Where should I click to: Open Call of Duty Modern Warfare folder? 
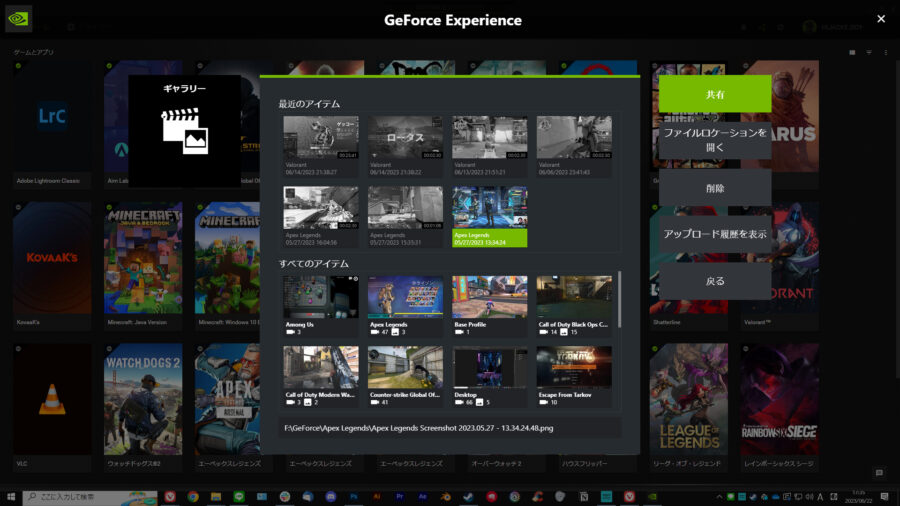pyautogui.click(x=320, y=376)
